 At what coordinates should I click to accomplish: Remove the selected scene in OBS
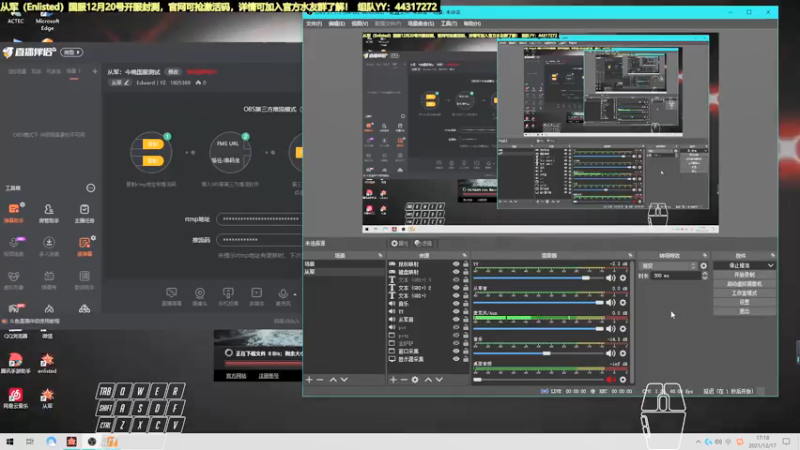320,380
